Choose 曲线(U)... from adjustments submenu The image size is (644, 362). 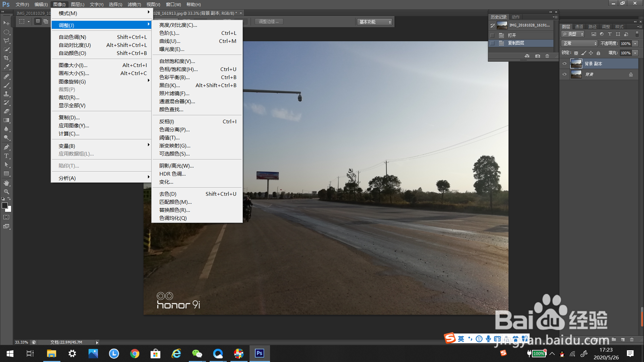click(170, 41)
